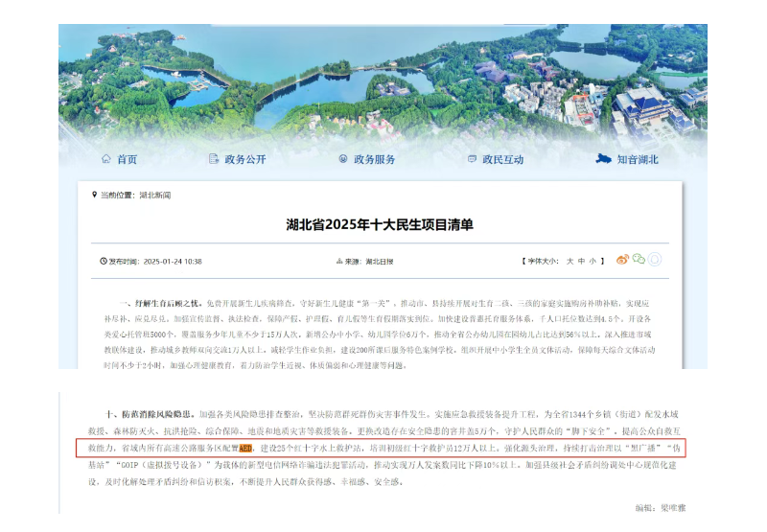The width and height of the screenshot is (767, 532).
Task: Share the article via the Weibo icon
Action: point(621,260)
